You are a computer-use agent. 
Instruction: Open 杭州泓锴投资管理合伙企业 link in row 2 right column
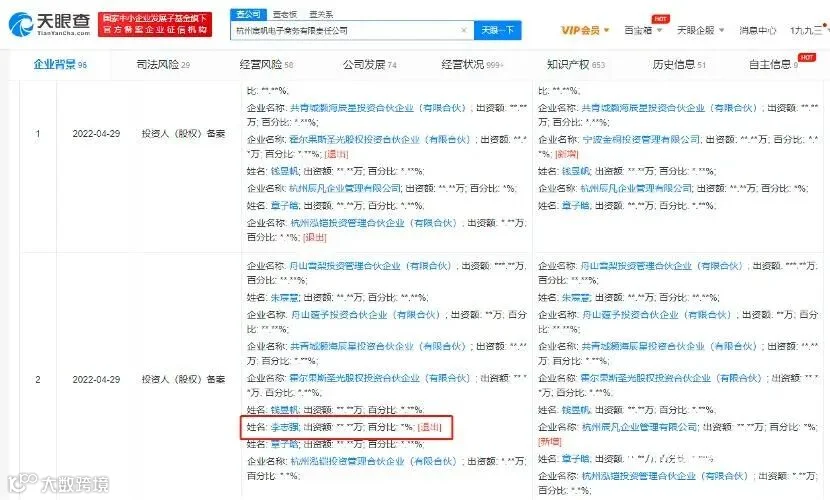coord(664,476)
